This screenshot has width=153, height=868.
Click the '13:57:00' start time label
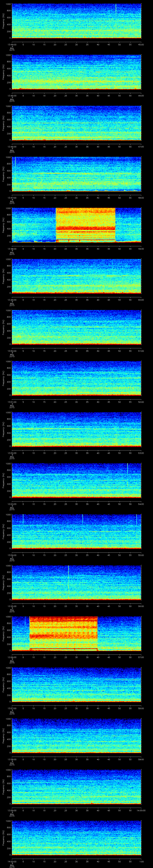[x=12, y=708]
